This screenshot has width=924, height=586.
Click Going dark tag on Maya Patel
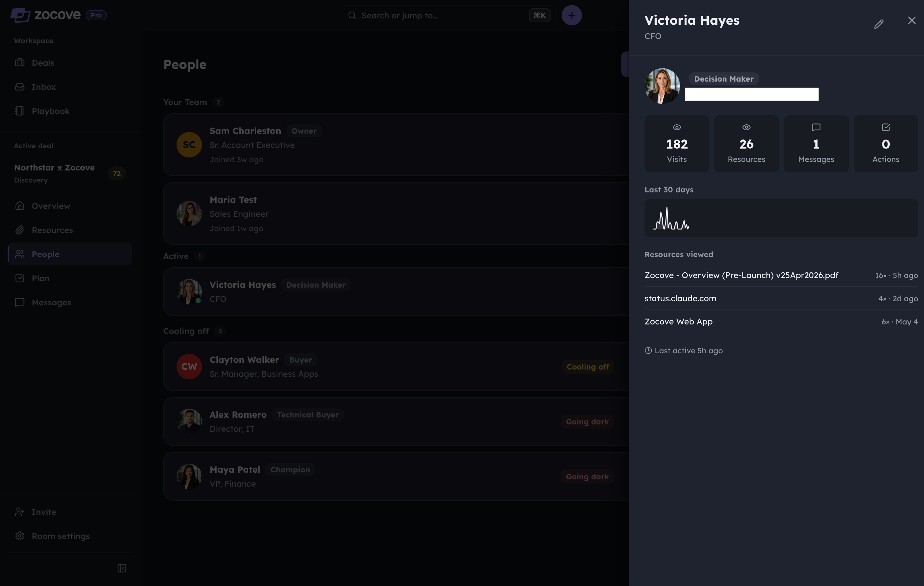coord(587,476)
